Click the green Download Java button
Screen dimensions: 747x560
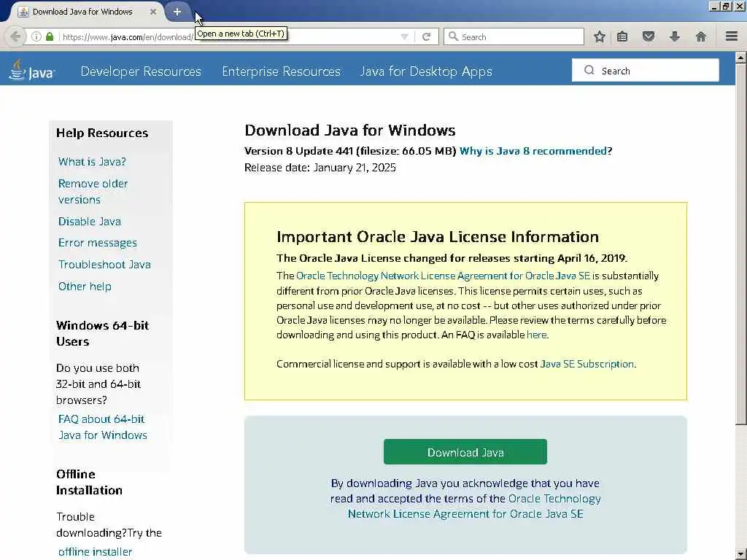pyautogui.click(x=465, y=452)
